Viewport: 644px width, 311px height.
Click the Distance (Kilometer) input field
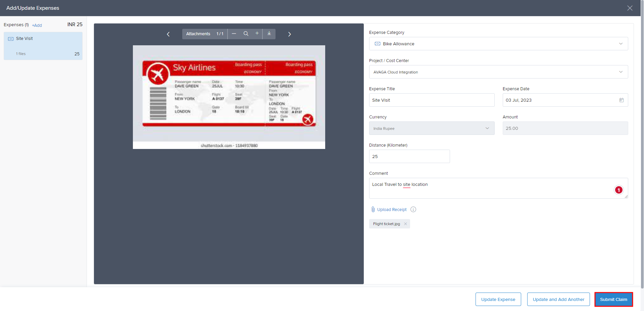[x=409, y=156]
